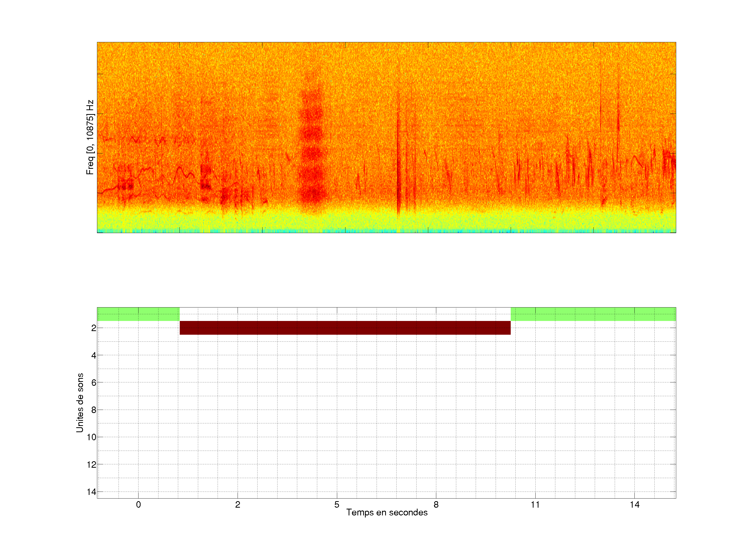This screenshot has height=560, width=747.
Task: Click the 'Unites de sons' axis label
Action: 80,403
